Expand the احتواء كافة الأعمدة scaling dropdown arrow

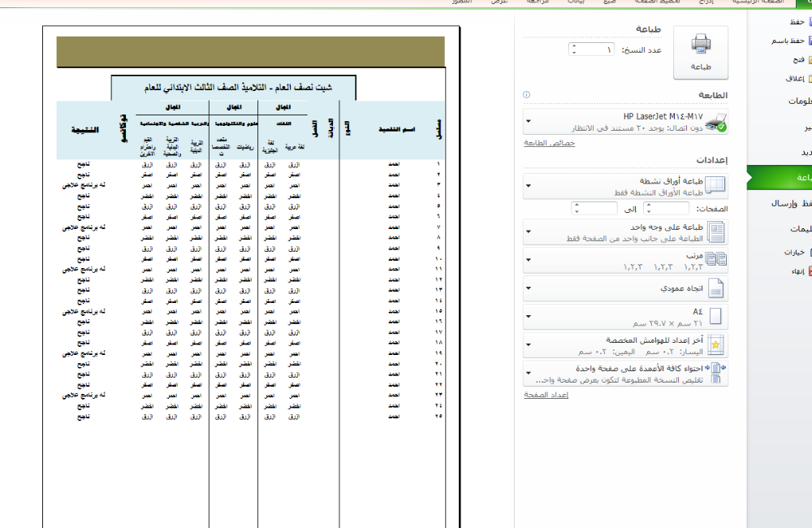[x=529, y=373]
